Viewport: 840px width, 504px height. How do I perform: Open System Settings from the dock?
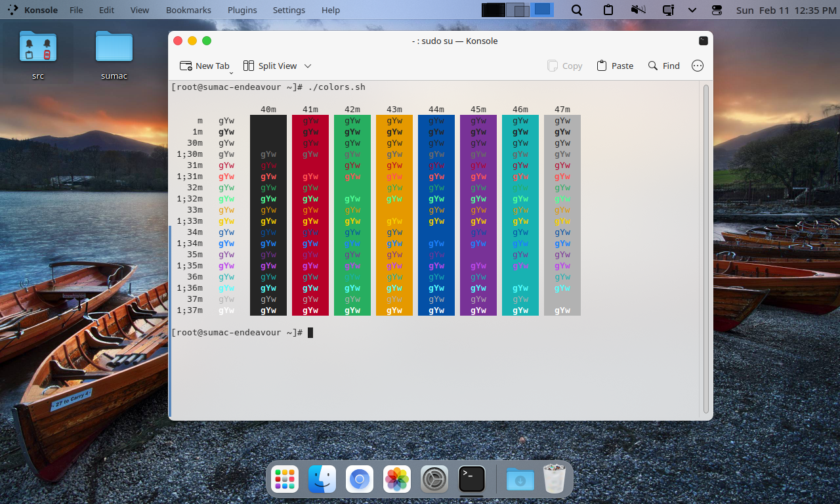pos(433,479)
